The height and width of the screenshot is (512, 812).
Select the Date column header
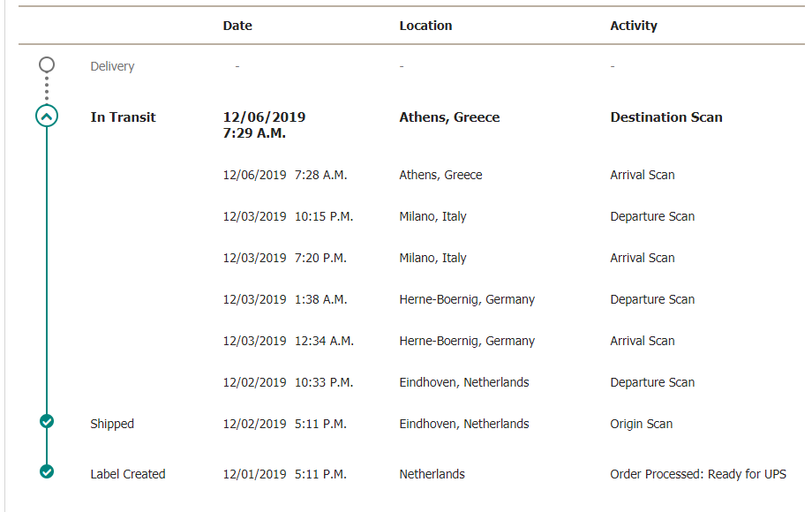coord(237,26)
